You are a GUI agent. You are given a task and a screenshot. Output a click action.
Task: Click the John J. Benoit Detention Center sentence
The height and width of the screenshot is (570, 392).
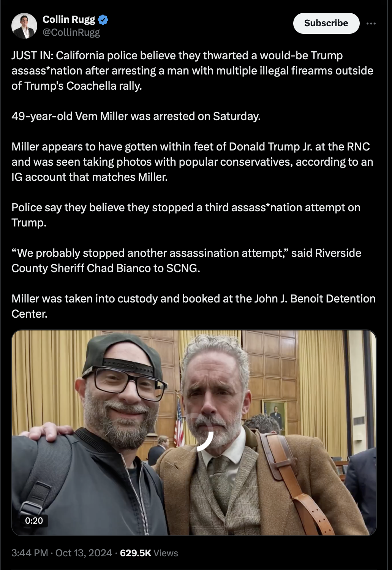coord(194,306)
